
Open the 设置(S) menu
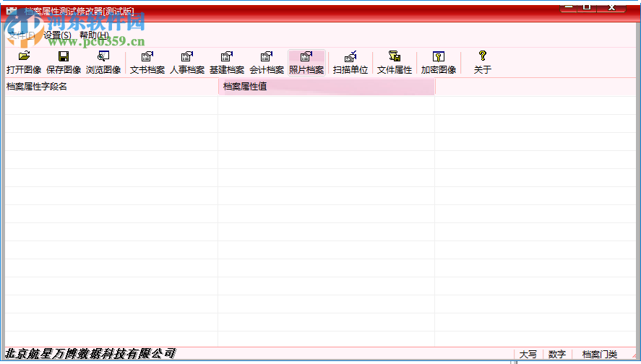57,35
